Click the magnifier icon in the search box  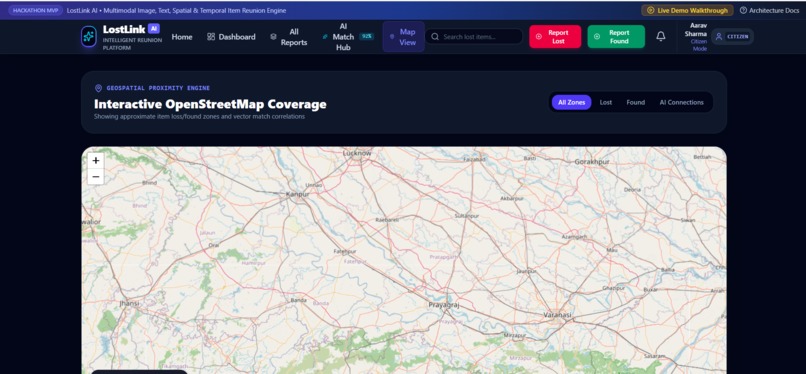(x=435, y=37)
